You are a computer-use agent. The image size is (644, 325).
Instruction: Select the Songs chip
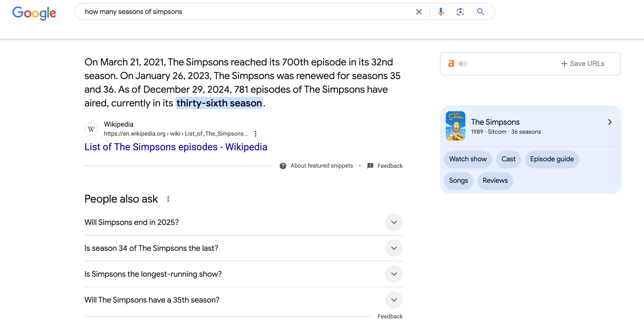(458, 181)
